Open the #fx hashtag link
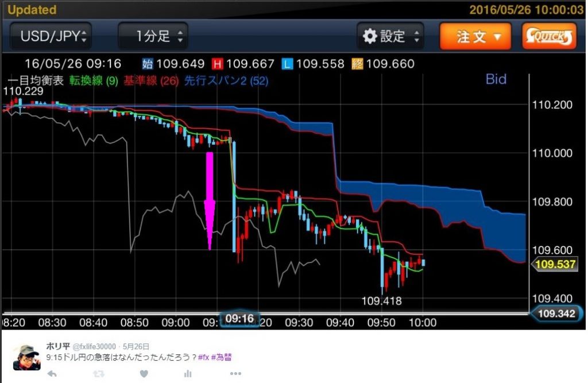588x383 pixels. (204, 357)
